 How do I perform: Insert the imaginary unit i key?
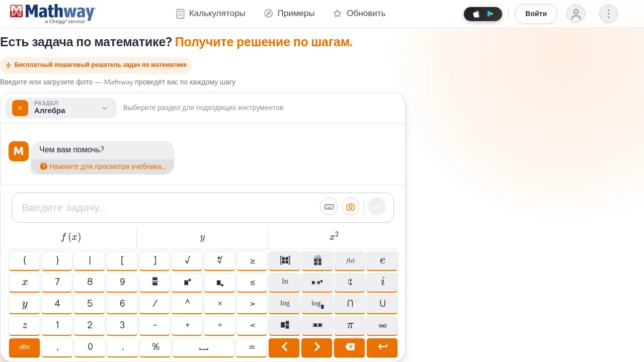(382, 283)
